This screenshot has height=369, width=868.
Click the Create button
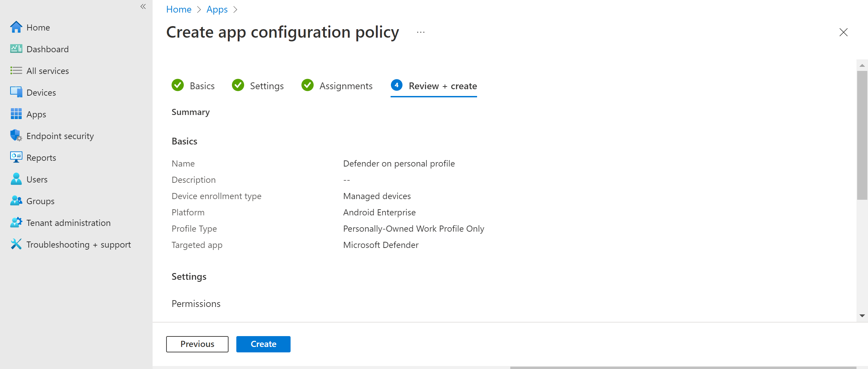(263, 344)
